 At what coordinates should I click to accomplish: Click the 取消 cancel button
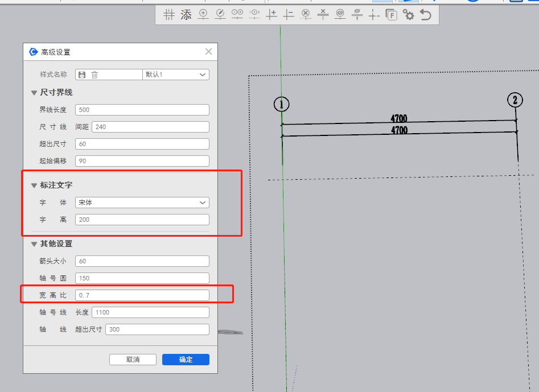click(x=133, y=360)
